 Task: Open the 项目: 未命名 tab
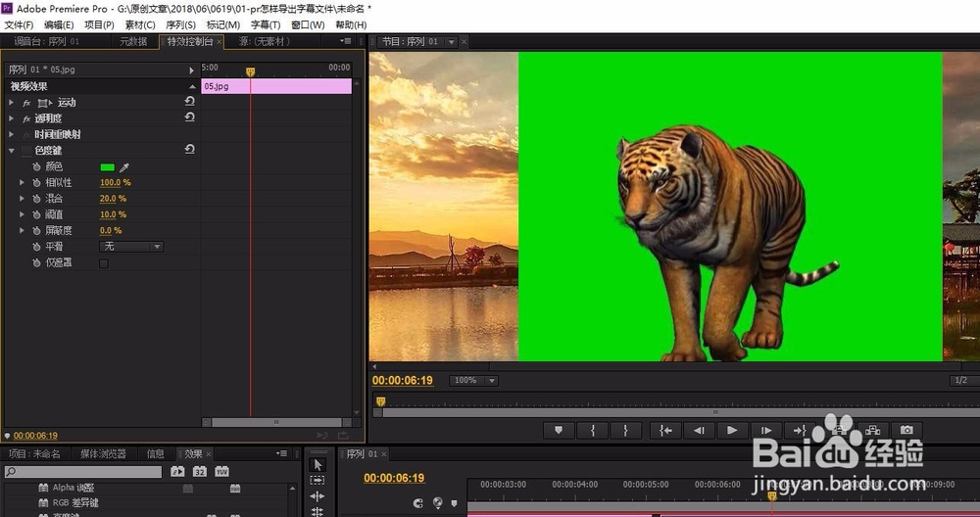pyautogui.click(x=34, y=454)
